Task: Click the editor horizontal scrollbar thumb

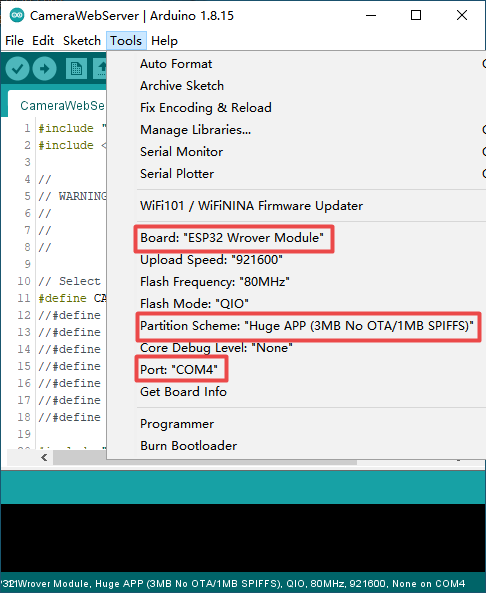Action: click(x=205, y=462)
